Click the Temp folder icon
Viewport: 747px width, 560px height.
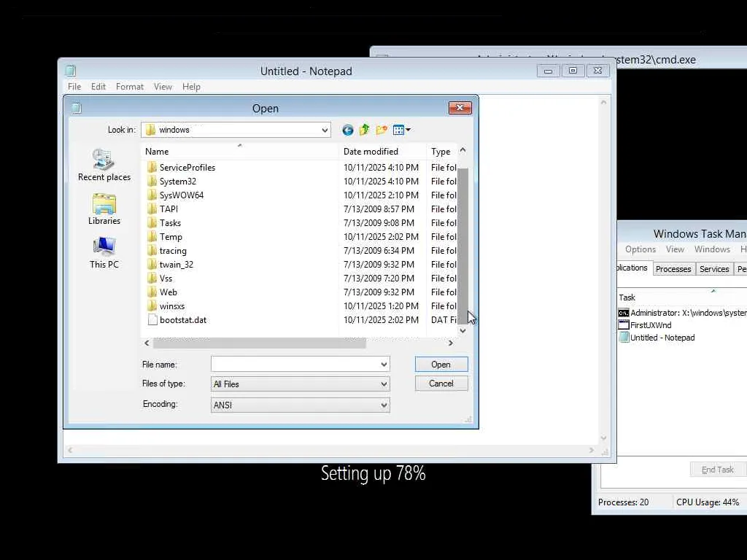(x=152, y=236)
